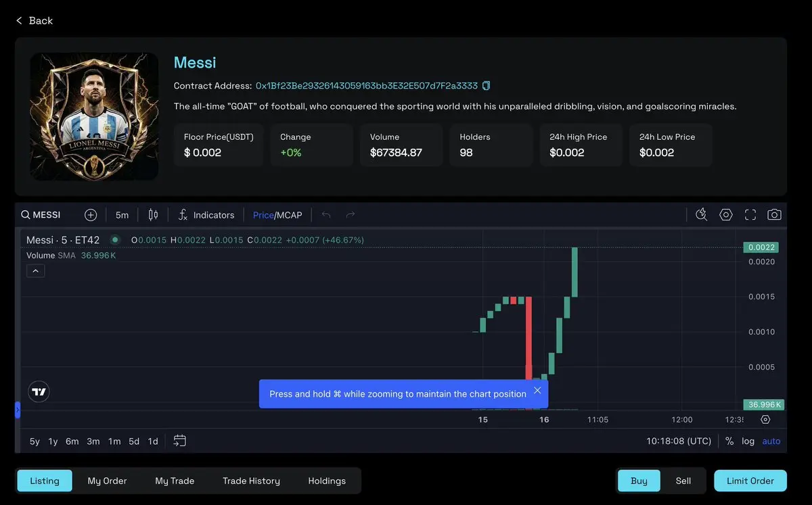Change chart type via candlestick icon

(153, 215)
